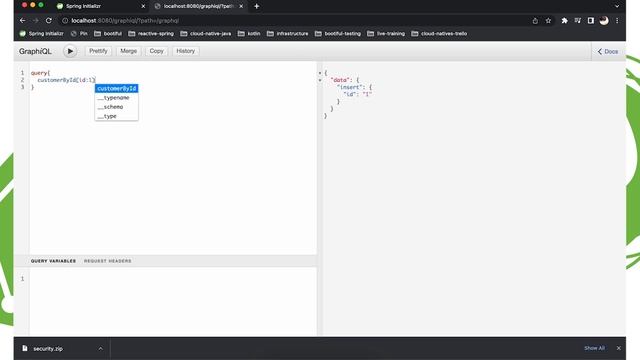Collapse the "data" JSON fold arrow
The width and height of the screenshot is (640, 360).
coord(320,80)
